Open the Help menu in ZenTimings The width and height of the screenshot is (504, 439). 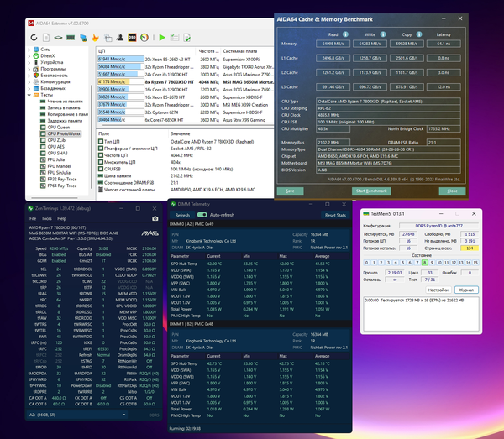61,218
